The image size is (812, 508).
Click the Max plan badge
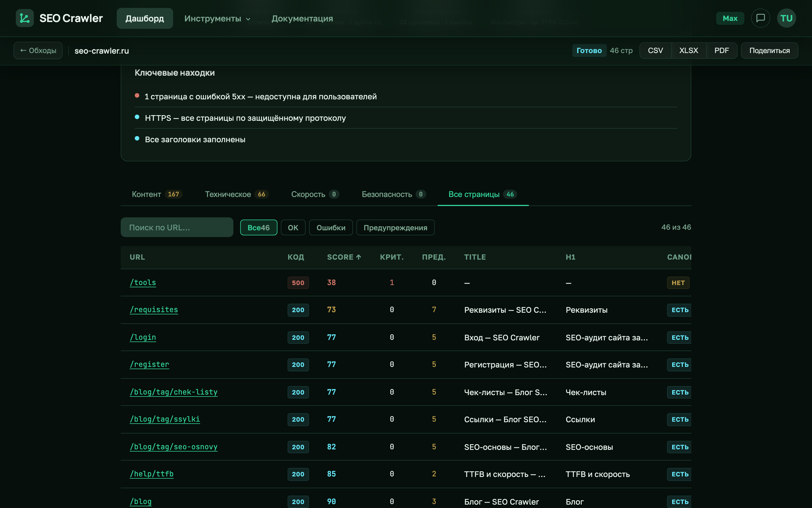730,18
